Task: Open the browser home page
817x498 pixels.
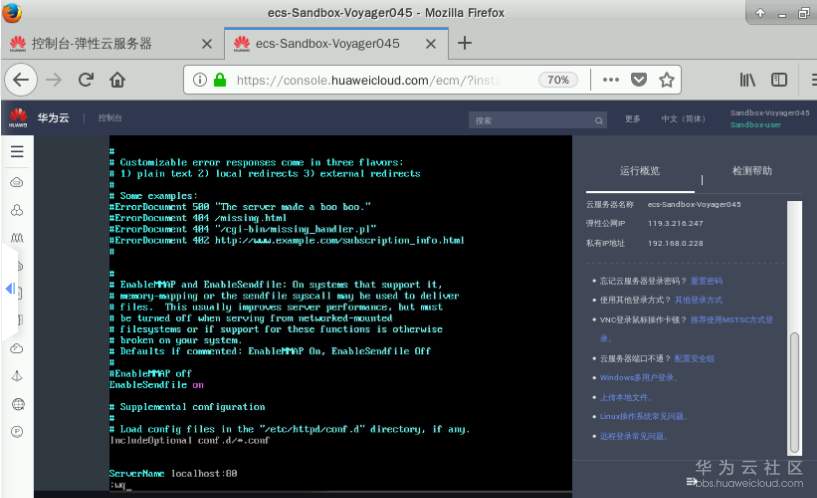Action: click(117, 80)
